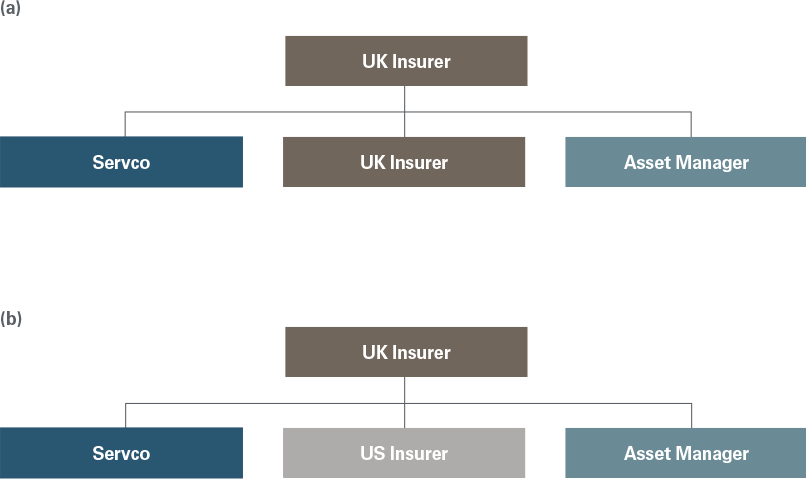Viewport: 806px width, 484px height.
Task: Click the top UK Insurer box in diagram (b)
Action: pyautogui.click(x=406, y=352)
